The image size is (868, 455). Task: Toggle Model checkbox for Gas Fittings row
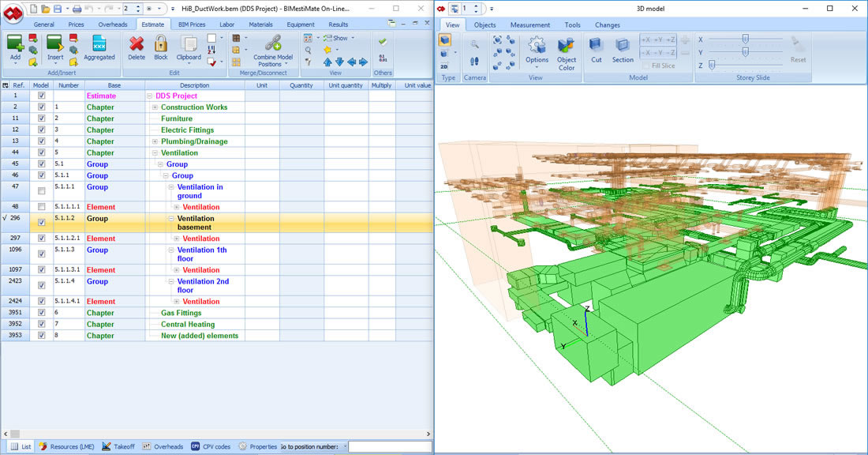click(x=42, y=313)
